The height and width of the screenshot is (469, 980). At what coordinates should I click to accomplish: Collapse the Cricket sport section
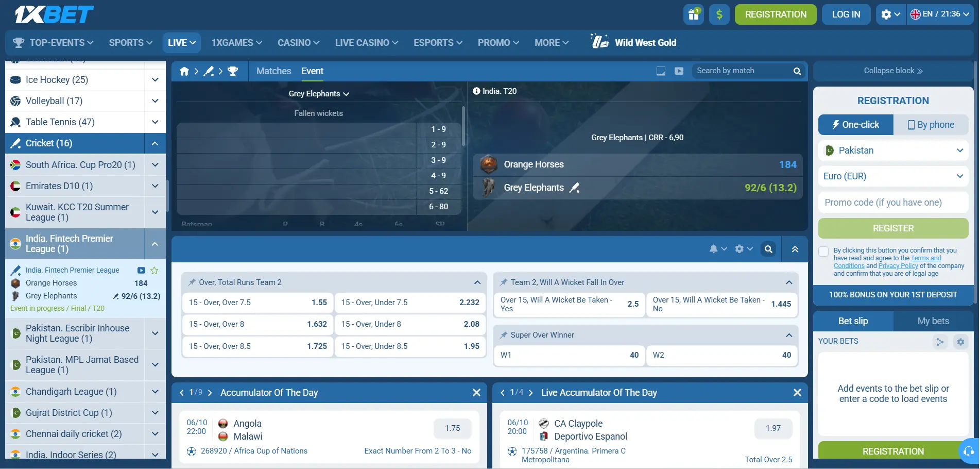coord(155,143)
